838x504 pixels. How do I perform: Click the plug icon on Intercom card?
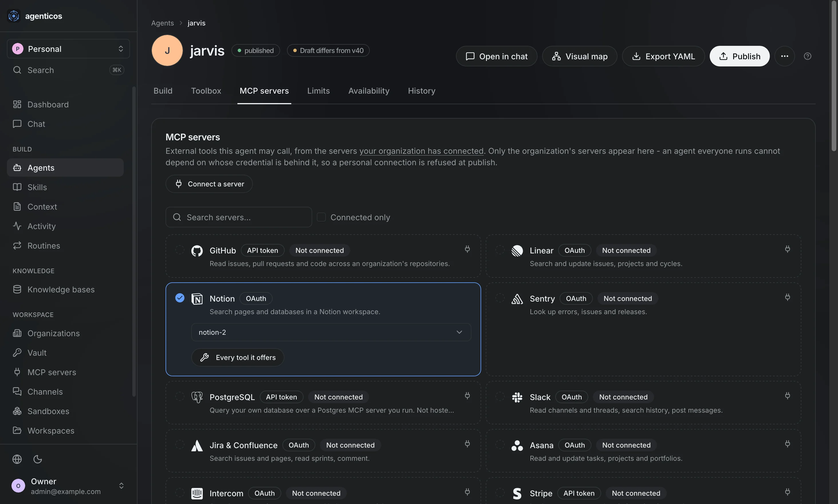[467, 492]
